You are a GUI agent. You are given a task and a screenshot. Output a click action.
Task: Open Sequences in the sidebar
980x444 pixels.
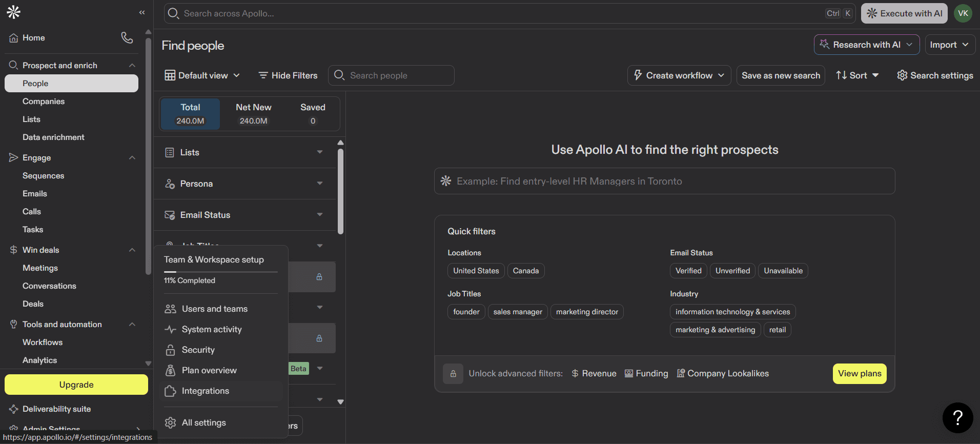click(44, 176)
